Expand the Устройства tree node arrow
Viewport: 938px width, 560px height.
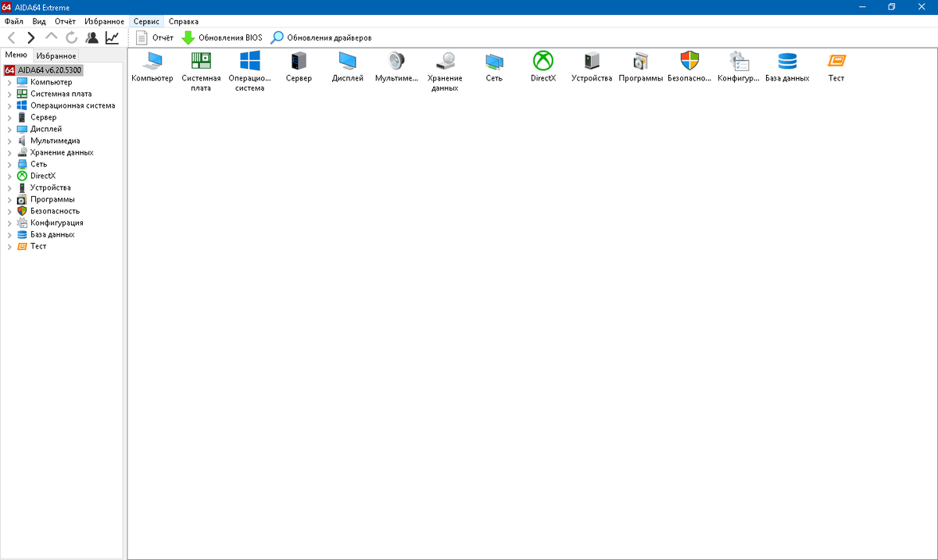[9, 187]
